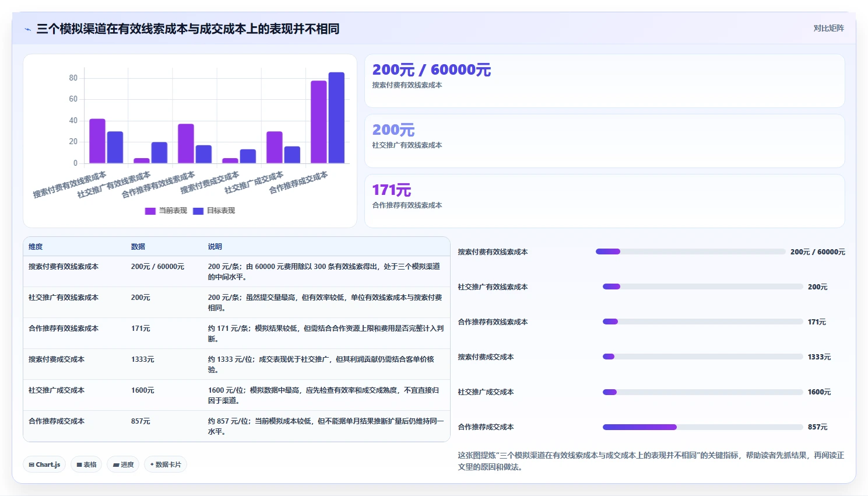868x496 pixels.
Task: Click the purple 当前表现 bar for 合作推荐成交成本
Action: 319,122
